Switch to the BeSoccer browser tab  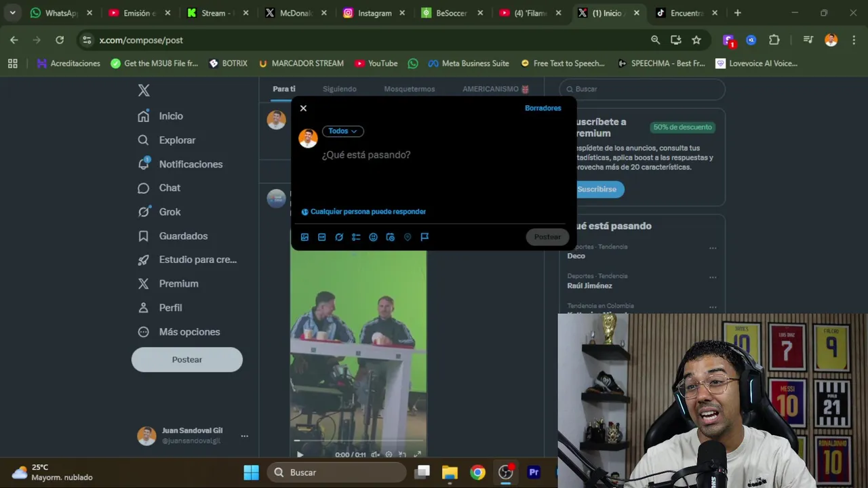[x=452, y=13]
